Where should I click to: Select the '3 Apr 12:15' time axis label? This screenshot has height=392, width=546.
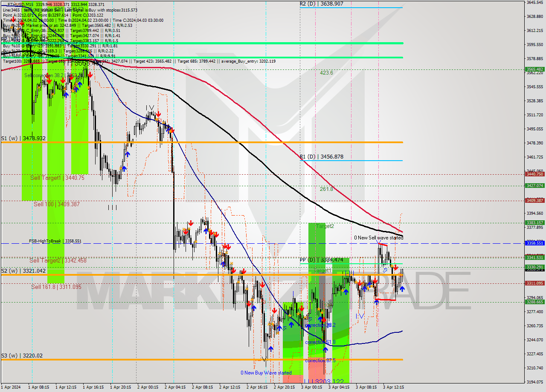[394, 388]
